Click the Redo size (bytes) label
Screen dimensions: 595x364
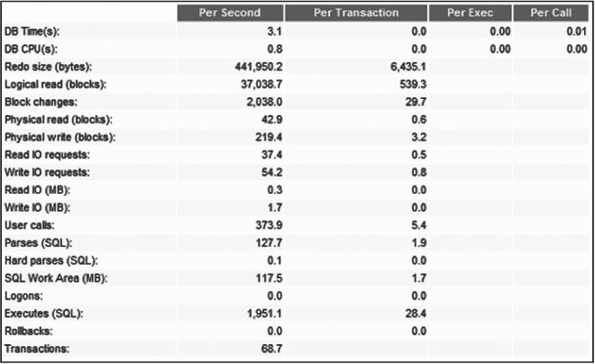tap(49, 68)
